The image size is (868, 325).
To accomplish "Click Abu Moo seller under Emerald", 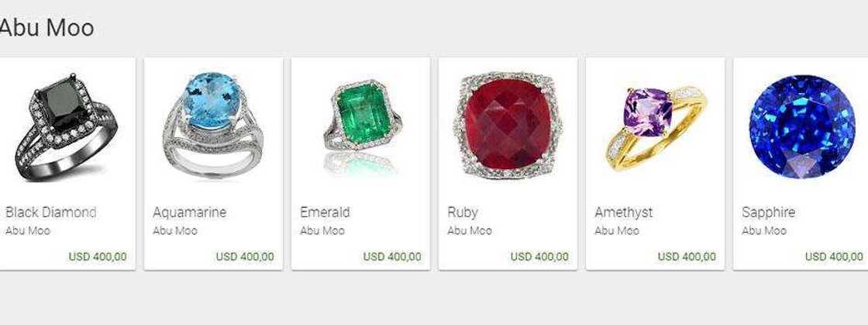I will [x=322, y=231].
